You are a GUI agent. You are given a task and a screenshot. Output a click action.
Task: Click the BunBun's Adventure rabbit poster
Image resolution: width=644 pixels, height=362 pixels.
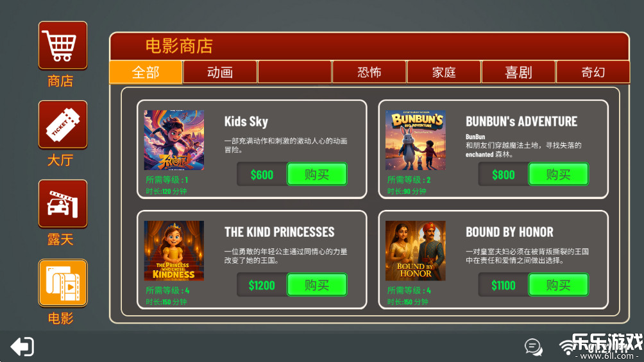(x=416, y=140)
